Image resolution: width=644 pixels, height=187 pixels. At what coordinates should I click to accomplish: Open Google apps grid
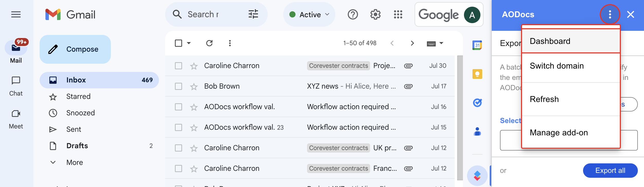pyautogui.click(x=398, y=14)
